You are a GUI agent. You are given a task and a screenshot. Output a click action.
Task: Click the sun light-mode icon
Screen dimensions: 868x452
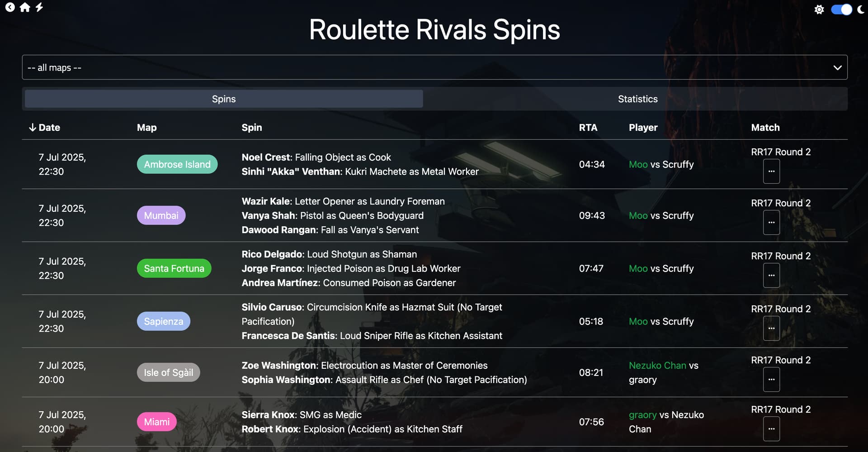[819, 10]
